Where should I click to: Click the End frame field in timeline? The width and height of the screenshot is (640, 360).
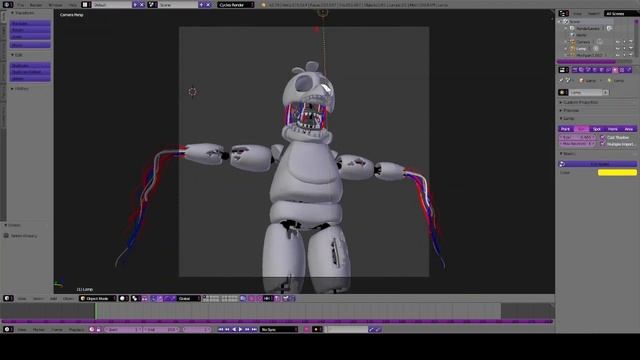coord(161,329)
